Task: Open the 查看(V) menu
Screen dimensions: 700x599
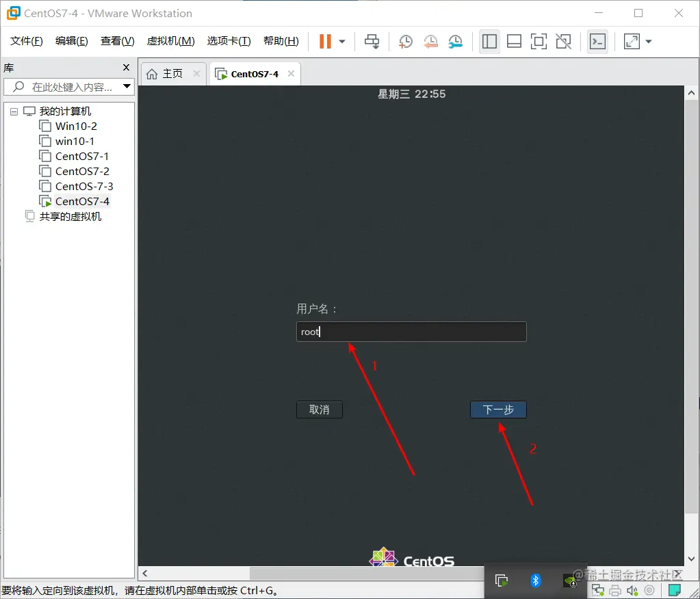Action: [x=117, y=41]
